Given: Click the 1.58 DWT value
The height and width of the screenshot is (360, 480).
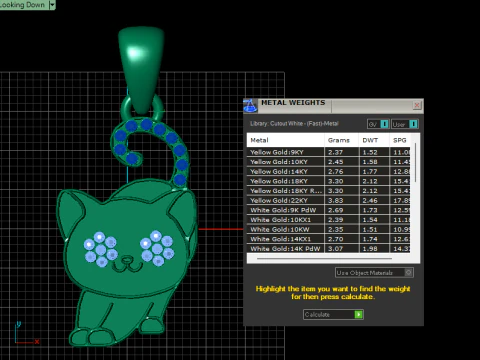Looking at the screenshot, I should [370, 162].
